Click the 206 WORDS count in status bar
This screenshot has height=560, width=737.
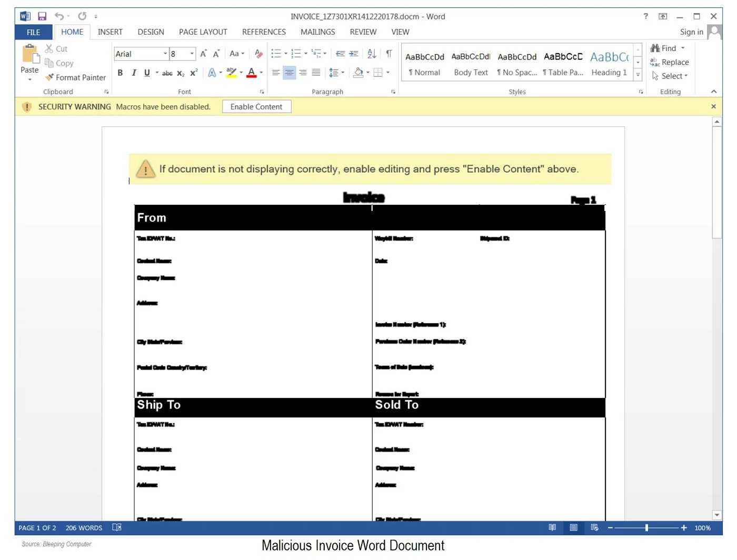(x=84, y=528)
